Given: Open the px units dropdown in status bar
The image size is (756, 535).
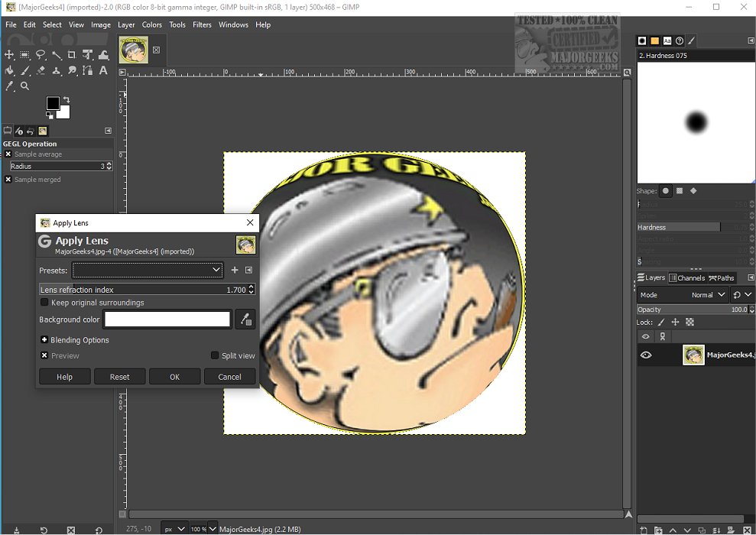Looking at the screenshot, I should point(174,529).
